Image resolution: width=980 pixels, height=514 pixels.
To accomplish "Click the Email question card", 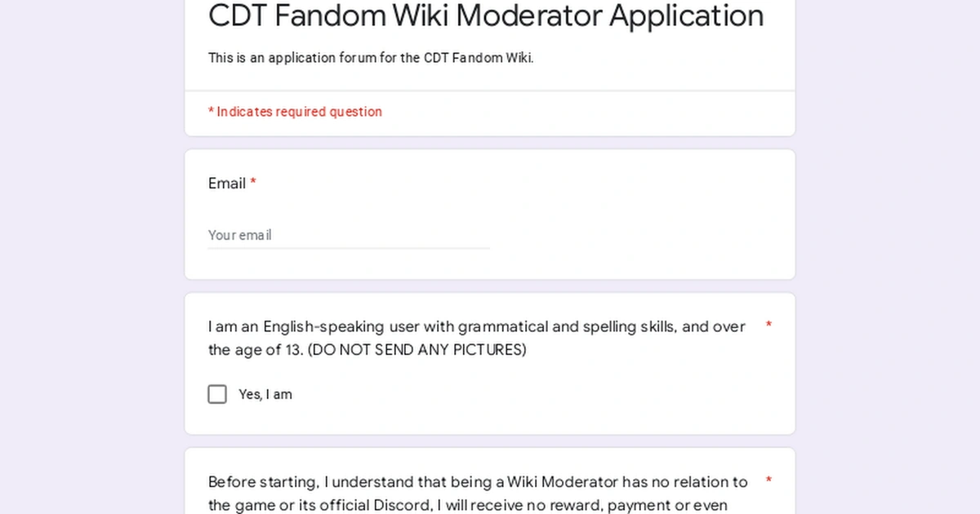I will pos(490,215).
